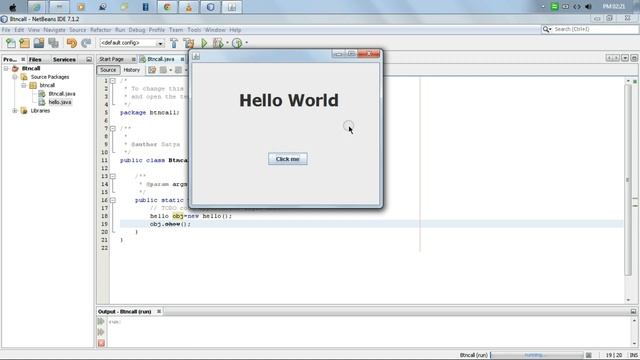This screenshot has width=640, height=360.
Task: Click the Re-run green arrow in Output
Action: tap(101, 322)
